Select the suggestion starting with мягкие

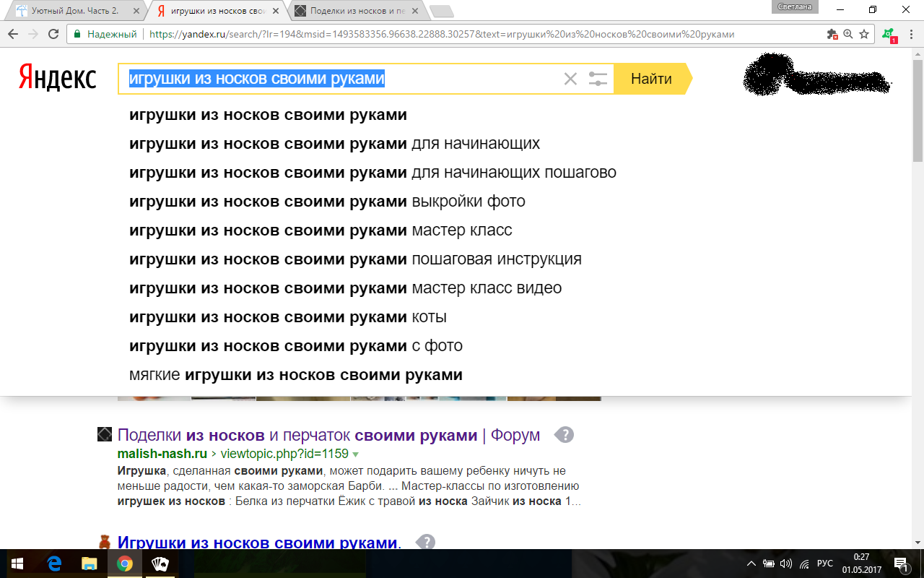[x=296, y=375]
